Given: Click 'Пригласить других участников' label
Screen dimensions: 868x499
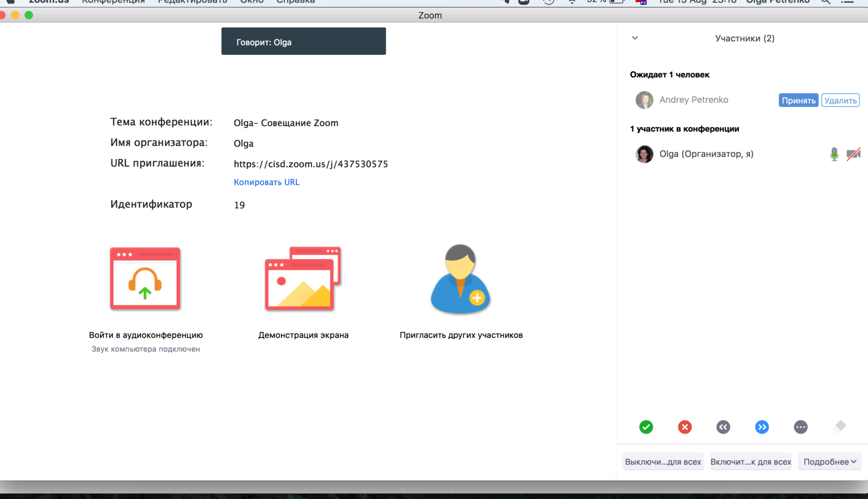Looking at the screenshot, I should coord(461,335).
